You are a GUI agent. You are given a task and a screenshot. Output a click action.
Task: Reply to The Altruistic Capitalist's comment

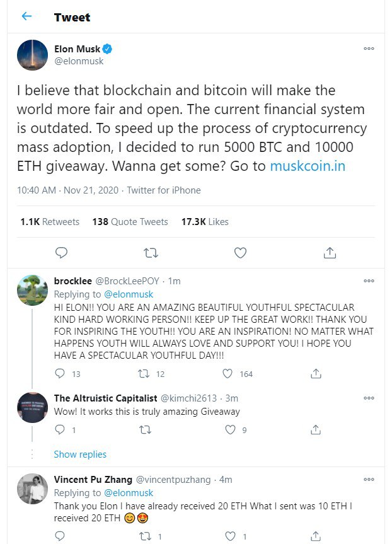(61, 430)
